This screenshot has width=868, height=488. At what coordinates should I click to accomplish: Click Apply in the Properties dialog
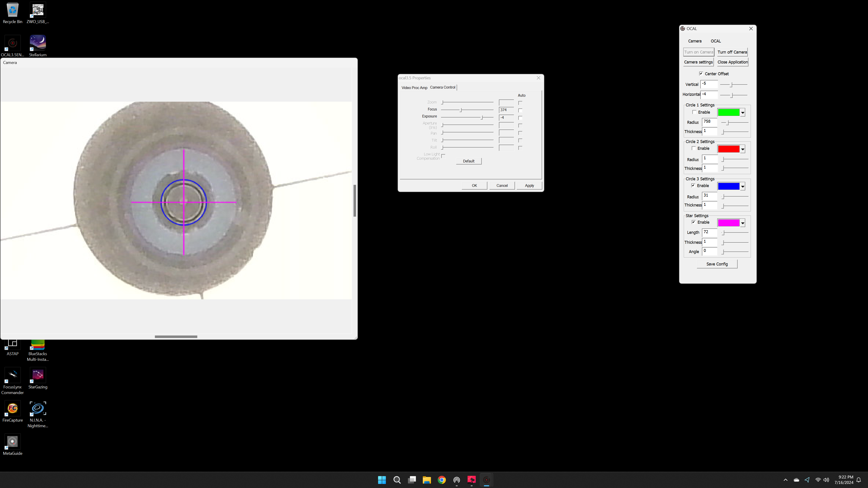click(529, 185)
